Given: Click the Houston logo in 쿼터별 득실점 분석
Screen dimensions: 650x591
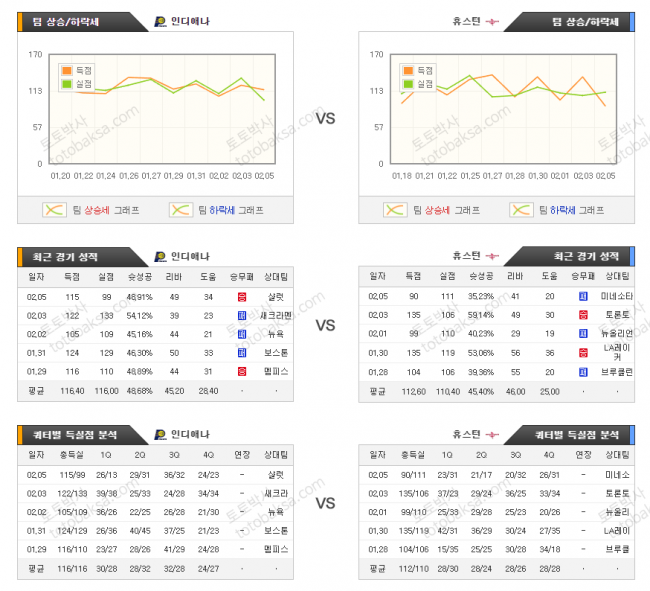Looking at the screenshot, I should pos(492,434).
